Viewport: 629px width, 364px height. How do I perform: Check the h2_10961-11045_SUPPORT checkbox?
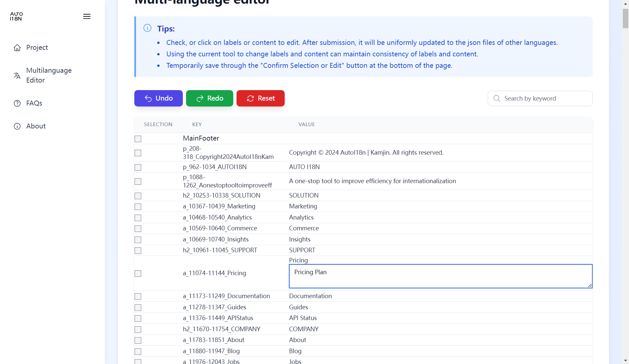tap(138, 251)
